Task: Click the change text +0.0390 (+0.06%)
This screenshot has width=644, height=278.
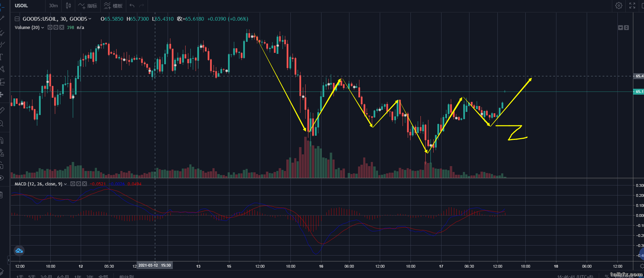Action: pos(228,19)
